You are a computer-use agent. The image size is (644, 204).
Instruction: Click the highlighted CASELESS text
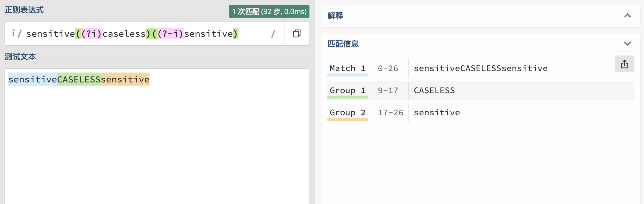point(79,79)
